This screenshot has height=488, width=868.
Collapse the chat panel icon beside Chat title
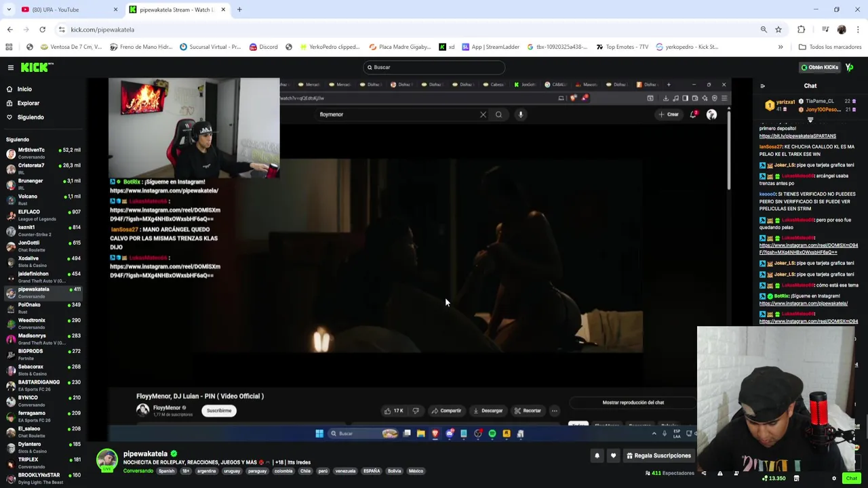762,86
